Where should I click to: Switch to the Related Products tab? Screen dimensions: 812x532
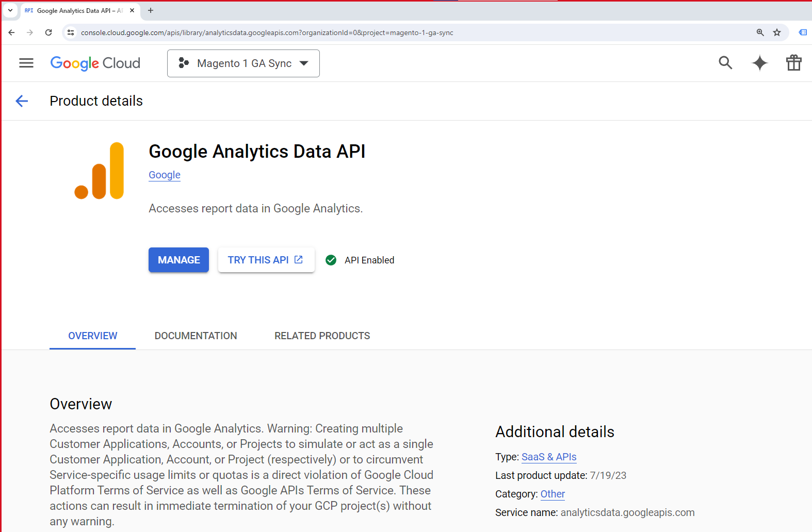[322, 336]
